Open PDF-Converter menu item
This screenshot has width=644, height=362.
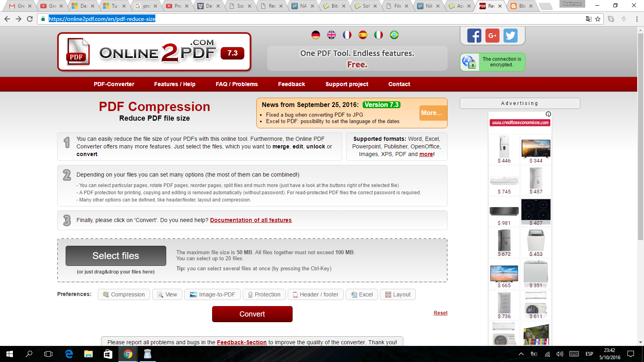114,84
